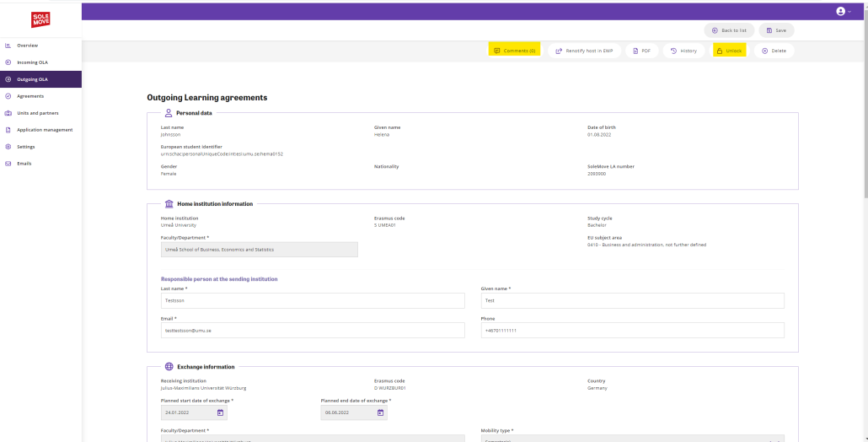Delete this learning agreement
868x442 pixels.
pyautogui.click(x=774, y=51)
